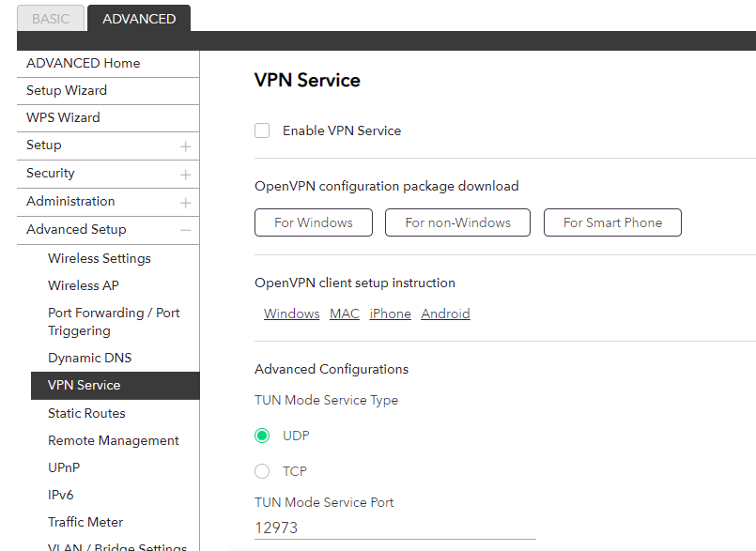Viewport: 756px width, 551px height.
Task: Switch to the BASIC tab
Action: point(51,19)
